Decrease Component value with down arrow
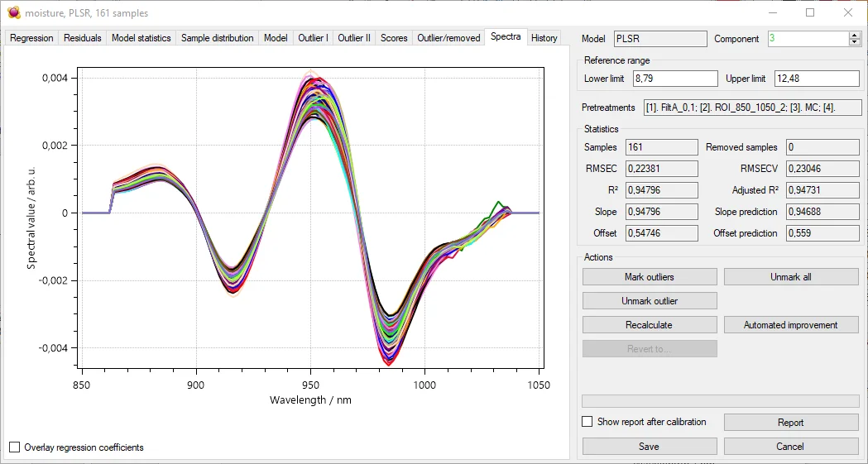The image size is (868, 464). coord(855,42)
